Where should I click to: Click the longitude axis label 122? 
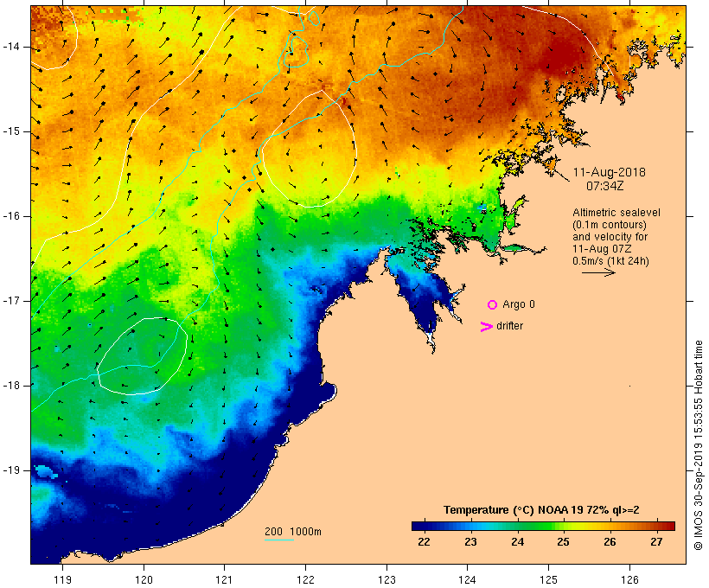[x=306, y=579]
